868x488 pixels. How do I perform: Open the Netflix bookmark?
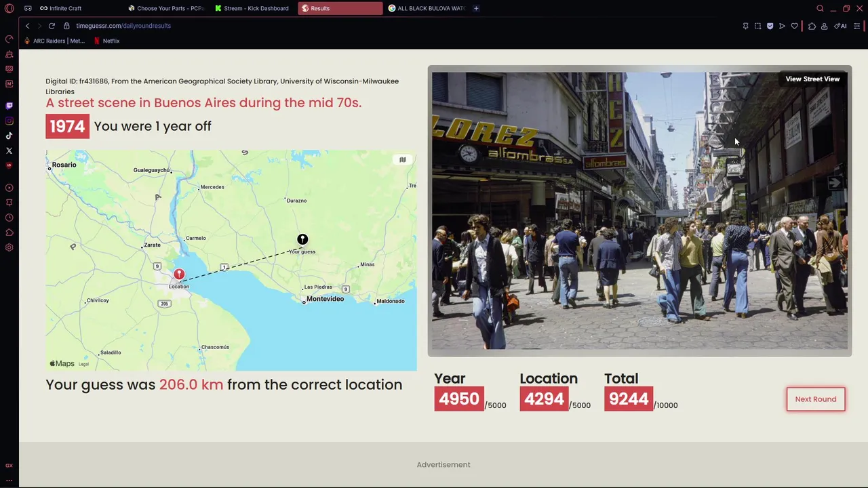tap(106, 41)
